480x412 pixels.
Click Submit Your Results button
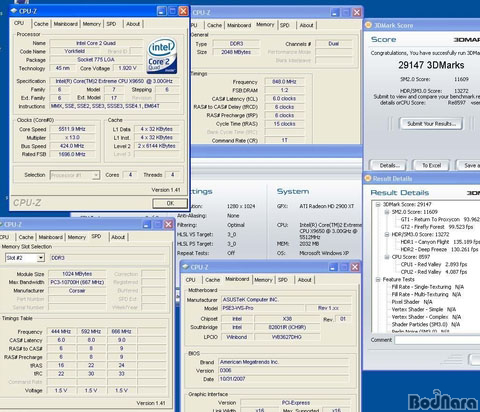(x=431, y=124)
